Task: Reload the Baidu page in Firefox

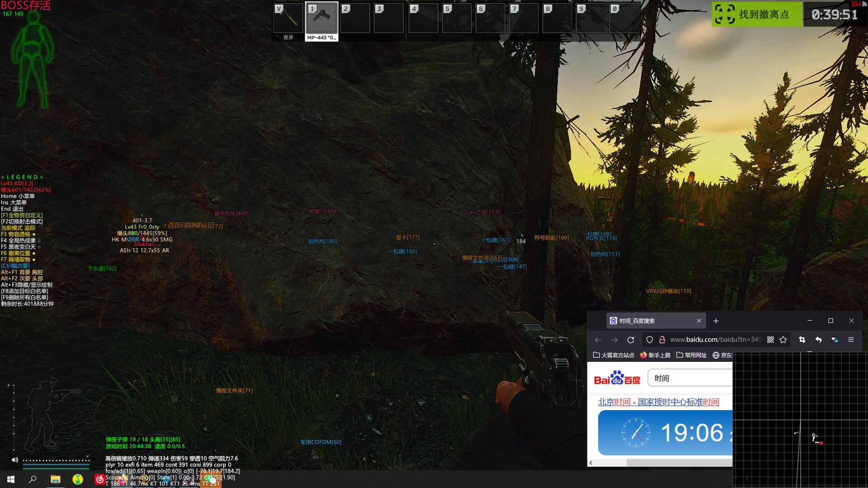Action: 631,340
